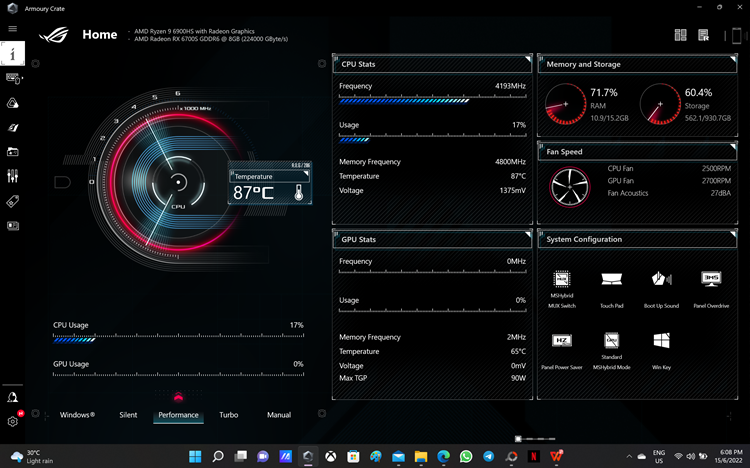This screenshot has width=750, height=468.
Task: Click the Storage usage gauge
Action: click(660, 104)
